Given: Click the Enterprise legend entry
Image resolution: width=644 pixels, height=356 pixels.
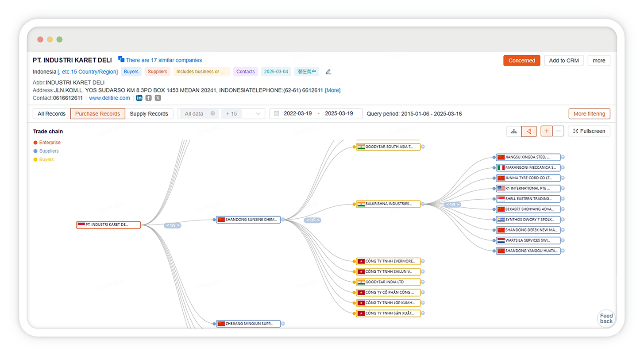Looking at the screenshot, I should [x=47, y=143].
